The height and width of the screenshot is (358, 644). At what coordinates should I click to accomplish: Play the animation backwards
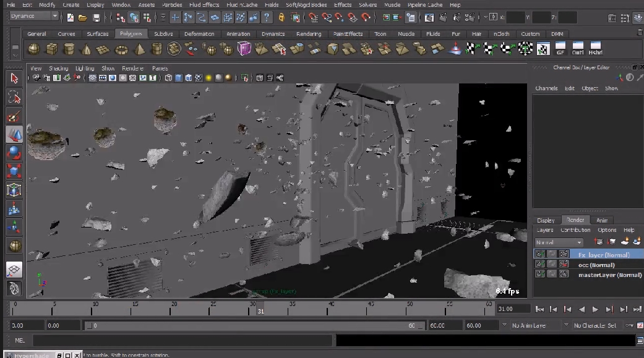click(x=581, y=310)
